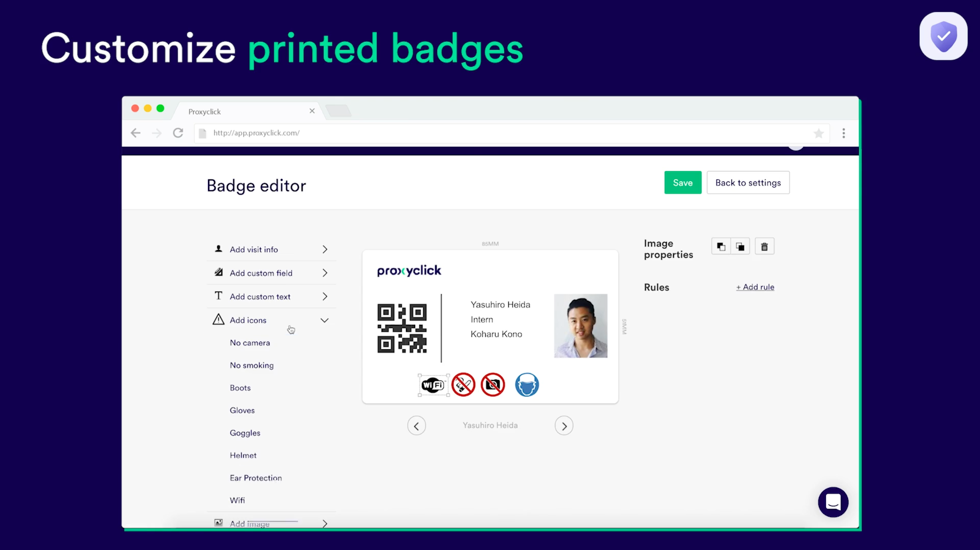The image size is (980, 550).
Task: Expand Add custom field chevron
Action: 325,273
